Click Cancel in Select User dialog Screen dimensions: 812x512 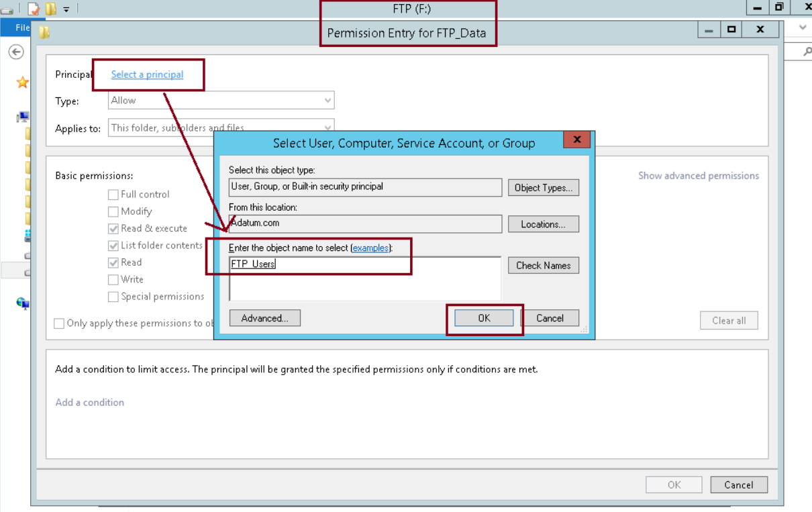pyautogui.click(x=550, y=318)
